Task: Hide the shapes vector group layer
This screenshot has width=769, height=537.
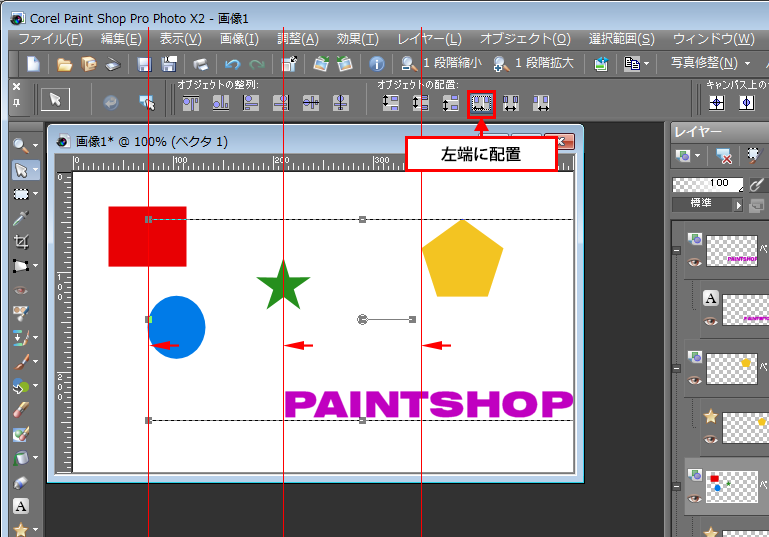Action: tap(694, 498)
